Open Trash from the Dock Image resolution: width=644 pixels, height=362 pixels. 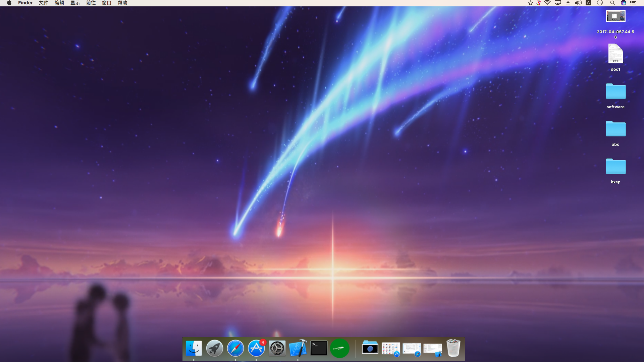pyautogui.click(x=453, y=349)
